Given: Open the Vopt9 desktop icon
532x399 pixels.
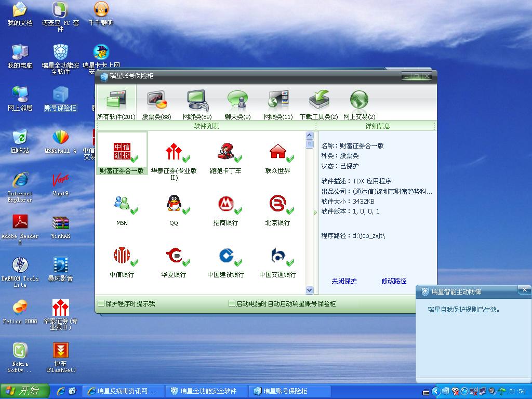Looking at the screenshot, I should [x=60, y=184].
